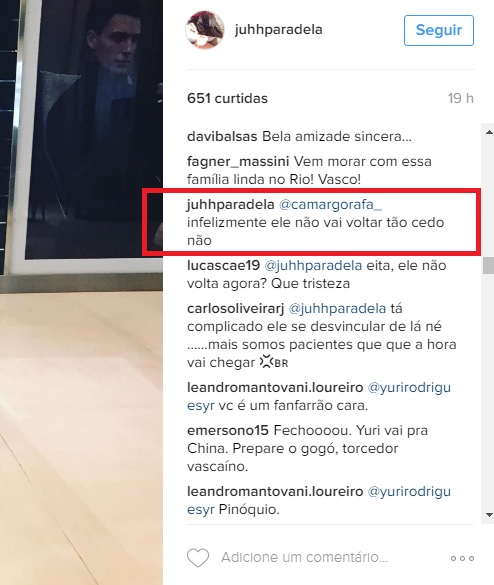Open carlosoliveirarj commenter profile
Image resolution: width=494 pixels, height=585 pixels.
[235, 309]
